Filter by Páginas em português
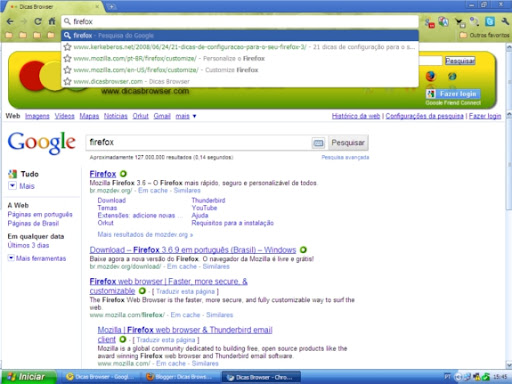This screenshot has height=384, width=512. 40,214
